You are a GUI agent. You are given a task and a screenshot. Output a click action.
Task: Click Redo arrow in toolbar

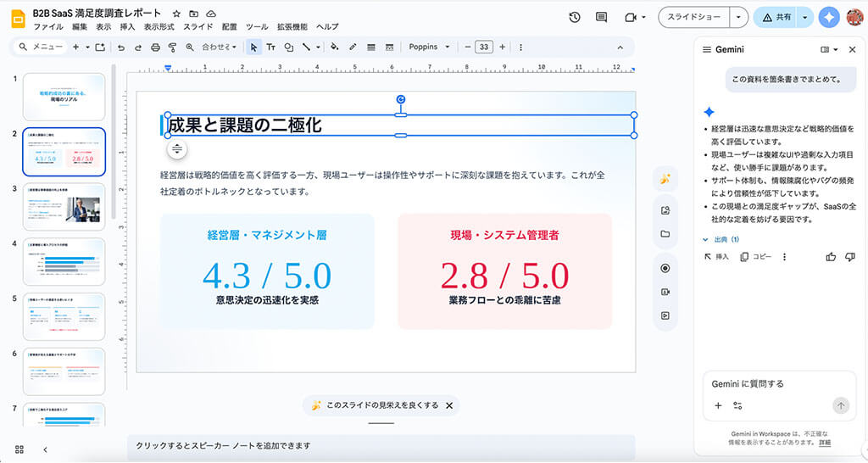coord(138,47)
